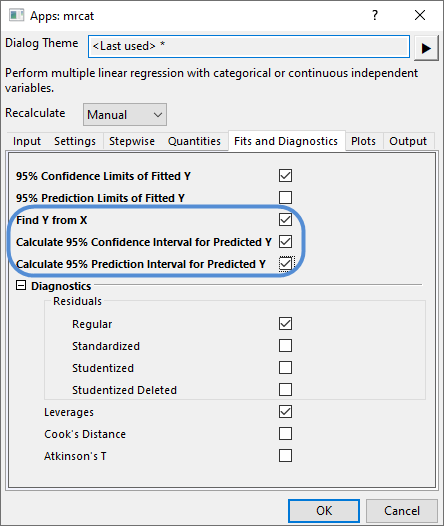
Task: Open the Plots tab
Action: (363, 141)
